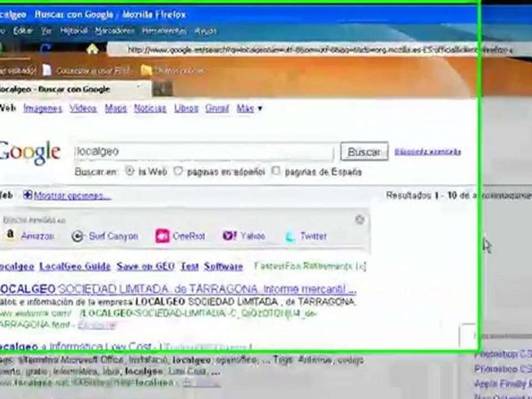Image resolution: width=532 pixels, height=399 pixels.
Task: Select the 'páginas de España' radio button
Action: (x=276, y=171)
